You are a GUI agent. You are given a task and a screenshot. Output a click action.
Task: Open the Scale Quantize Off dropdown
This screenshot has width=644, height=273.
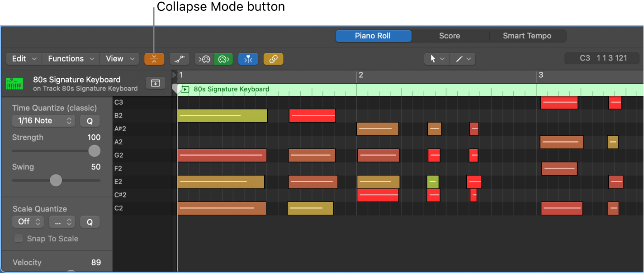coord(28,222)
